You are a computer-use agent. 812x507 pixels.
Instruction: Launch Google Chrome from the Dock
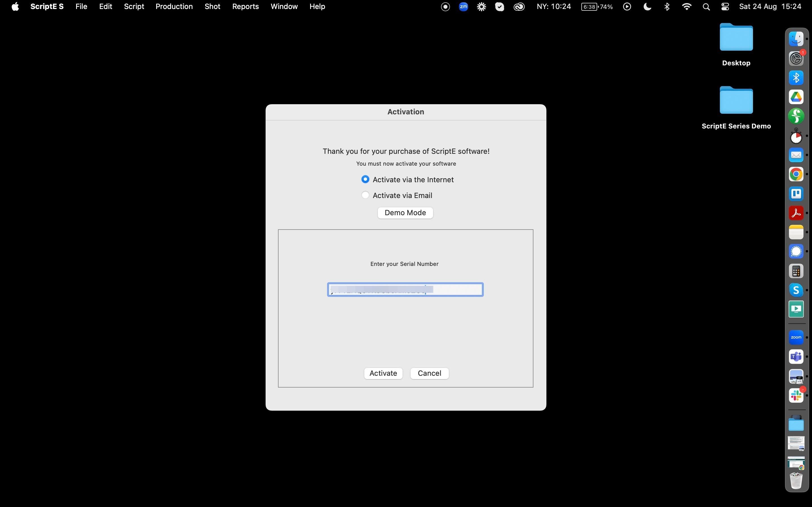coord(796,174)
